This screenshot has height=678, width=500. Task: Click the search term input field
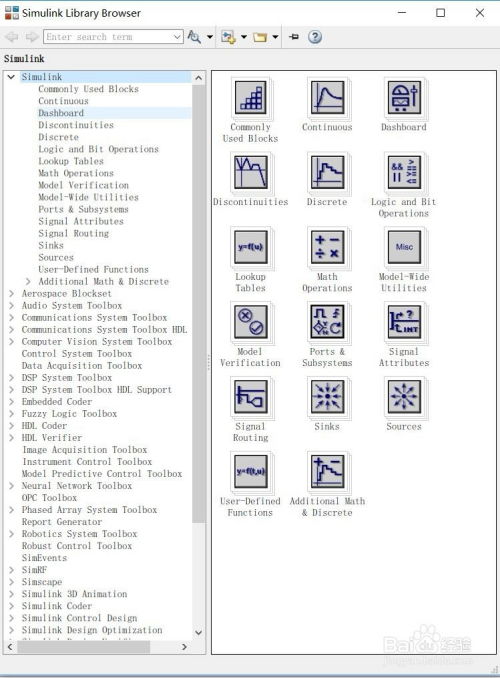pos(108,37)
